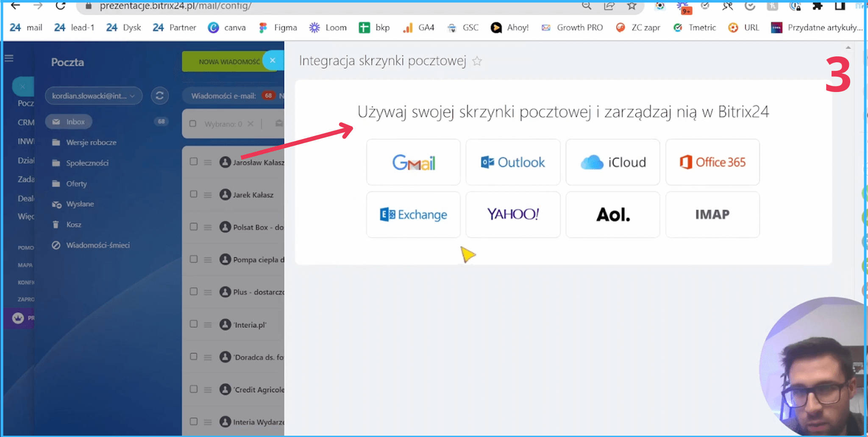Toggle the select-all checkbox near Wybrano
The width and height of the screenshot is (868, 437).
pyautogui.click(x=193, y=124)
